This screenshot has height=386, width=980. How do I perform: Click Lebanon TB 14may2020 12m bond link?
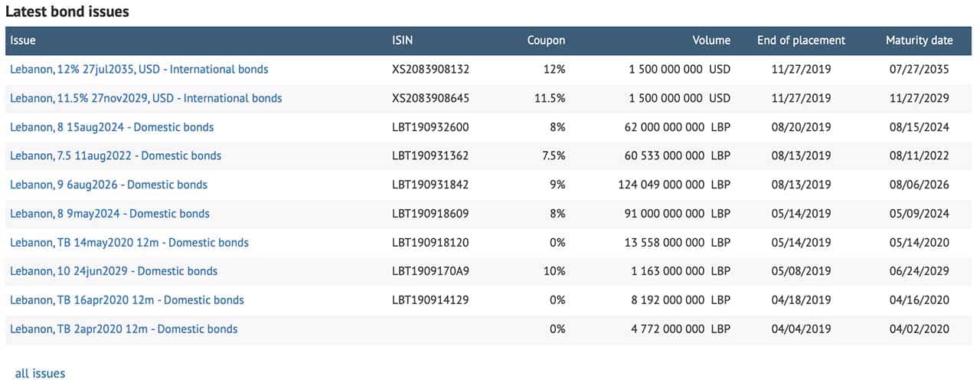pos(129,243)
